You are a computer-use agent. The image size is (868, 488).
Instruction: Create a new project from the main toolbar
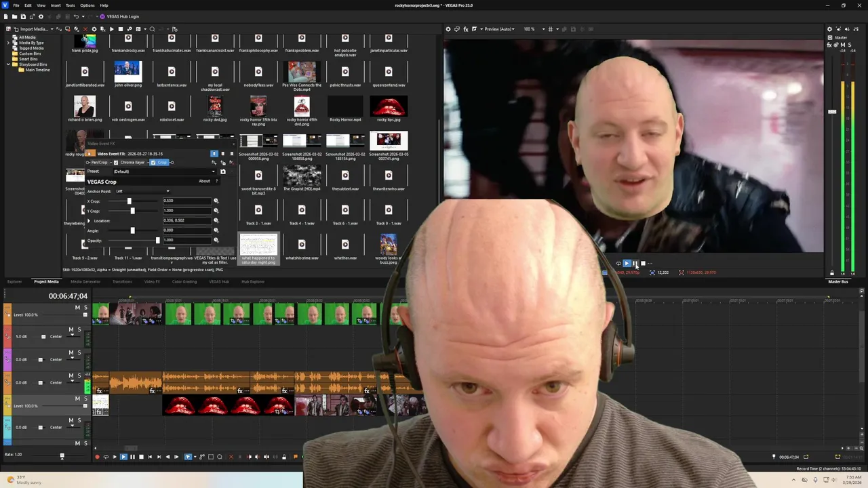point(6,16)
